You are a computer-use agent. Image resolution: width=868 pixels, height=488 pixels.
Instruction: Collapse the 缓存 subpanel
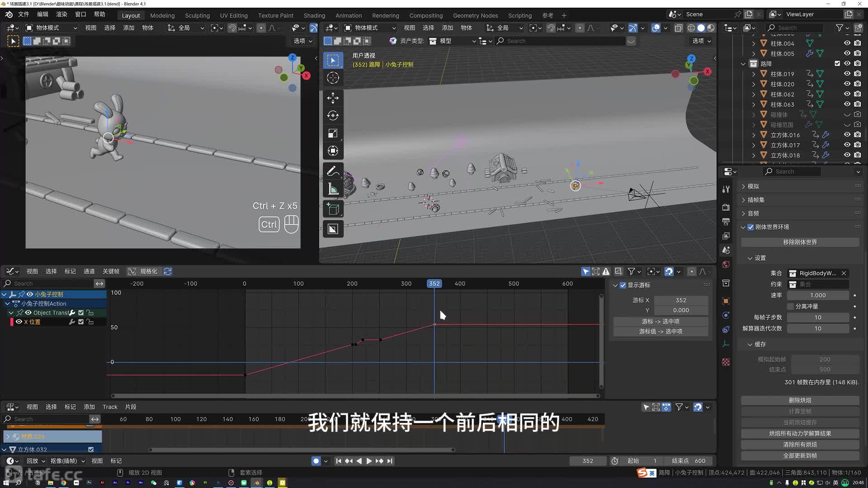point(750,344)
